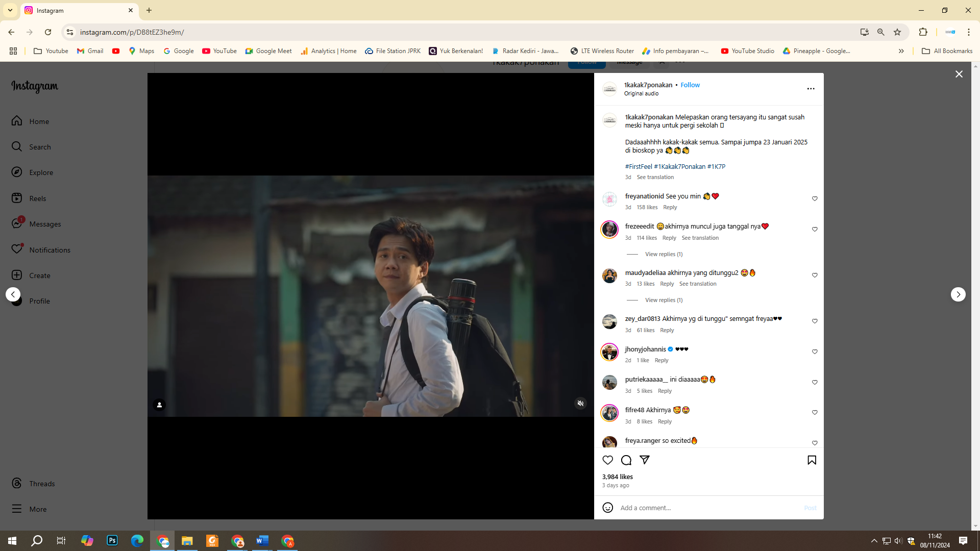Expand replies under maudyadeliaa's comment
Image resolution: width=980 pixels, height=551 pixels.
coord(664,300)
